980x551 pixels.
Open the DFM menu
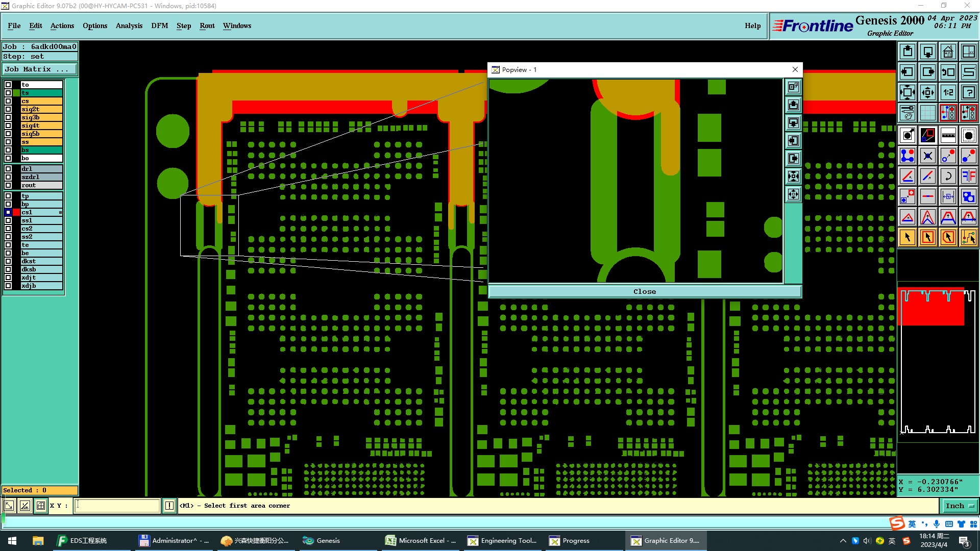pos(159,26)
